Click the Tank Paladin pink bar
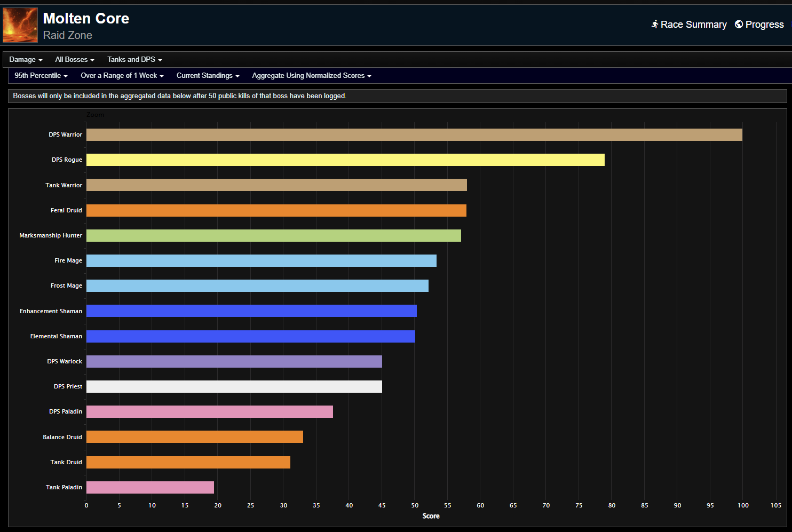792x532 pixels. pyautogui.click(x=149, y=487)
